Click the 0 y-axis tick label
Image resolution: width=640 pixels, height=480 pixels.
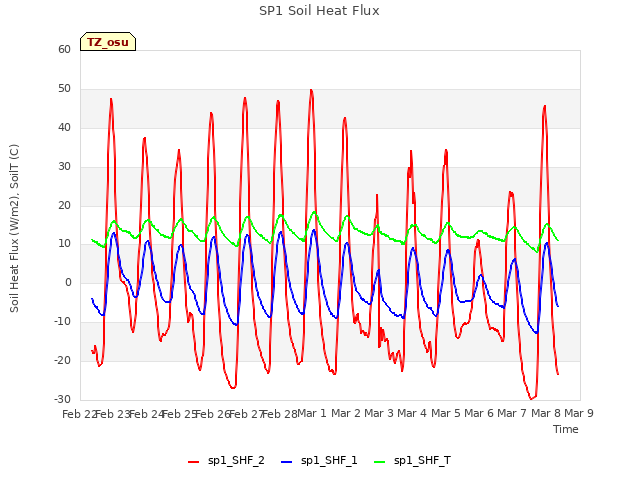(x=68, y=283)
